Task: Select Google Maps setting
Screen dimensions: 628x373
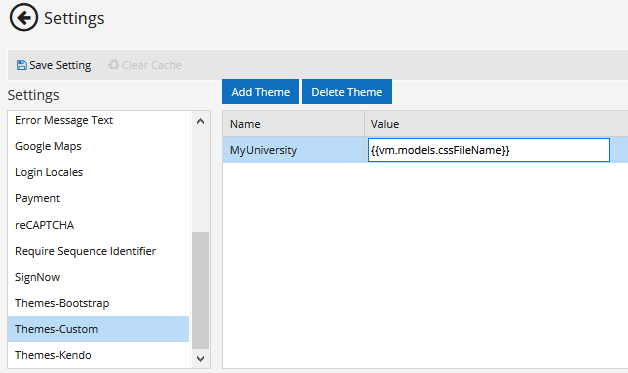Action: pyautogui.click(x=98, y=146)
